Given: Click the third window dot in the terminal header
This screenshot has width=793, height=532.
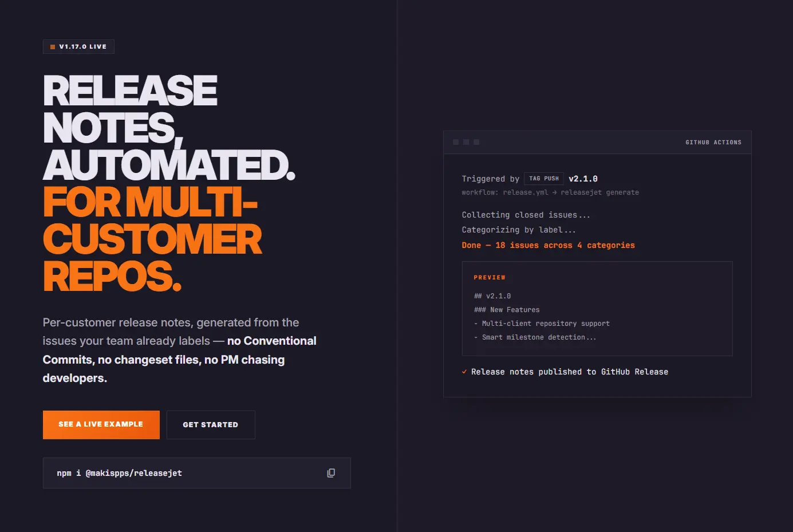Looking at the screenshot, I should pos(476,142).
